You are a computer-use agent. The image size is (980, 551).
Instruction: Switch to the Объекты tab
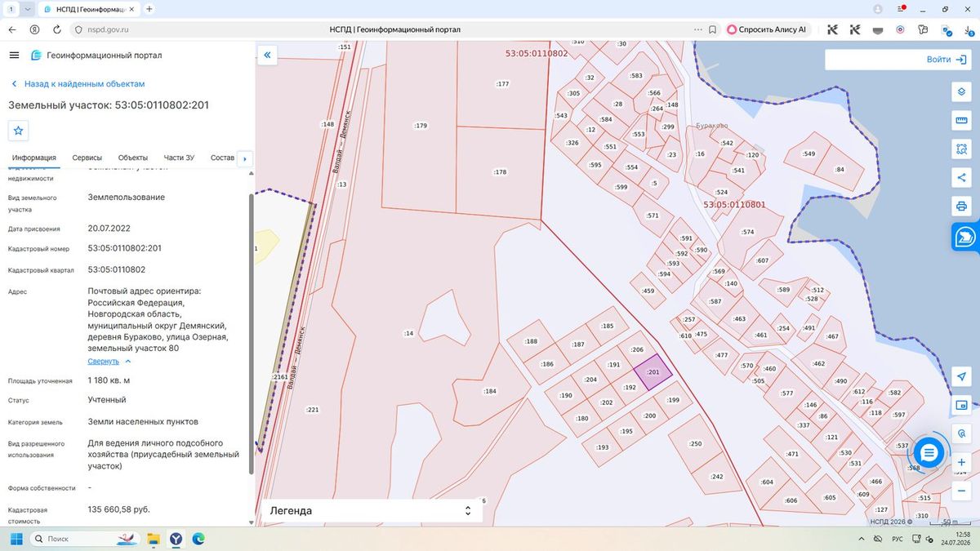pos(133,158)
